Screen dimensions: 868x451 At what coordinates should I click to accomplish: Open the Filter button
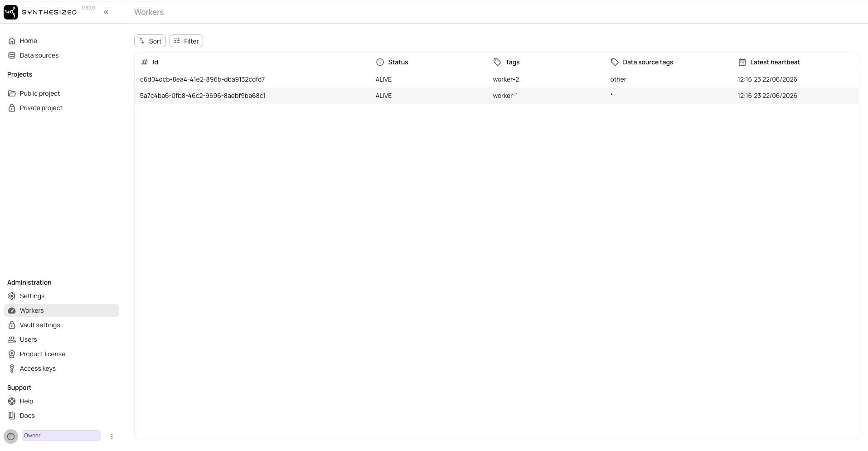186,41
